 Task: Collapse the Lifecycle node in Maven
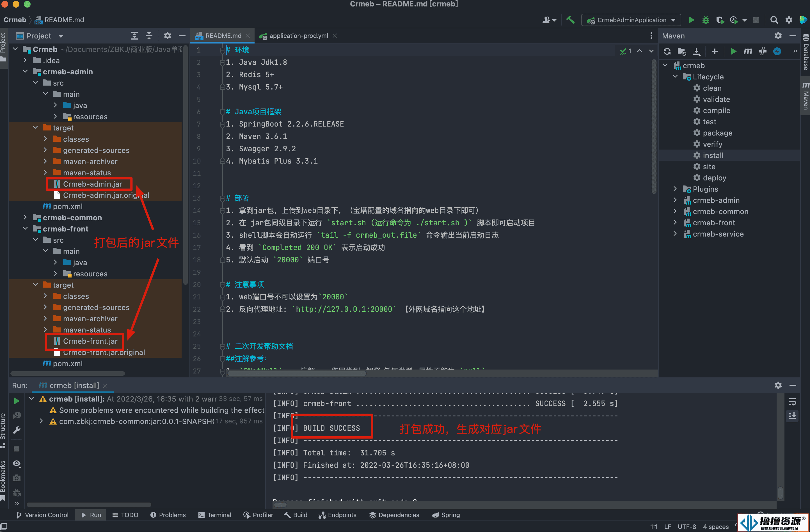(675, 77)
